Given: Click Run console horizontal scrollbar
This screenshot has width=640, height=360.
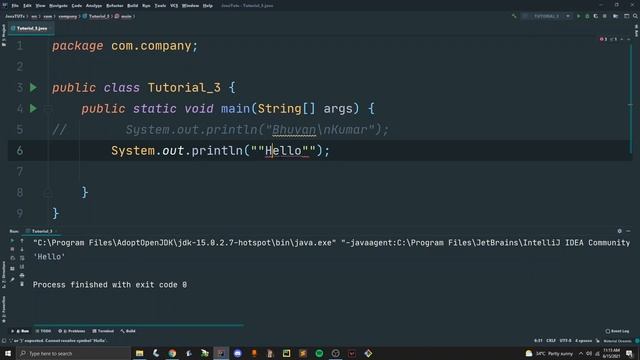Looking at the screenshot, I should click(139, 325).
